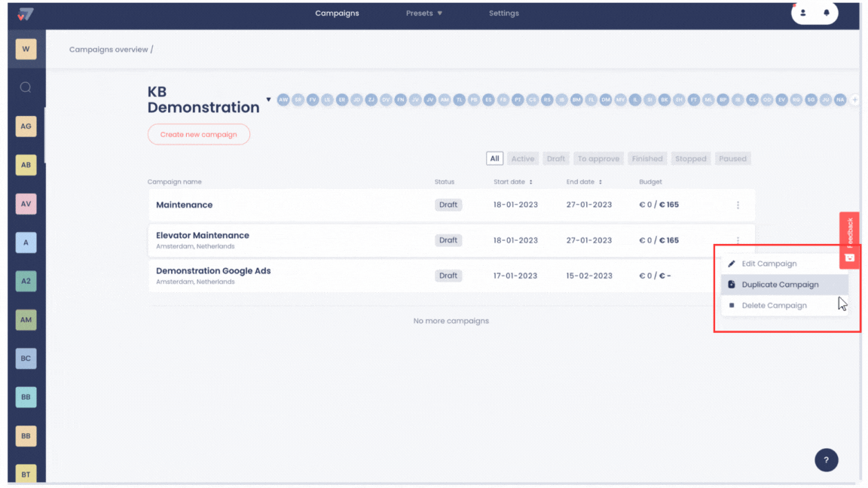Screen dimensions: 868x488
Task: Click Create new campaign button
Action: [x=199, y=135]
